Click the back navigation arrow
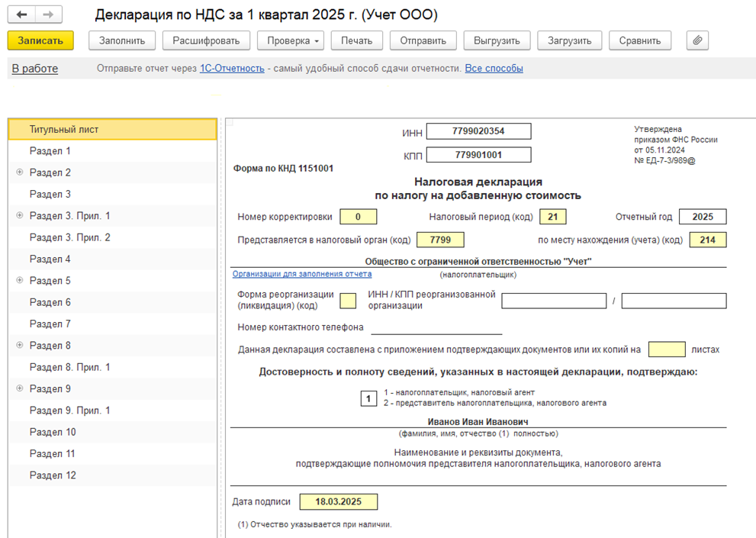 click(21, 15)
